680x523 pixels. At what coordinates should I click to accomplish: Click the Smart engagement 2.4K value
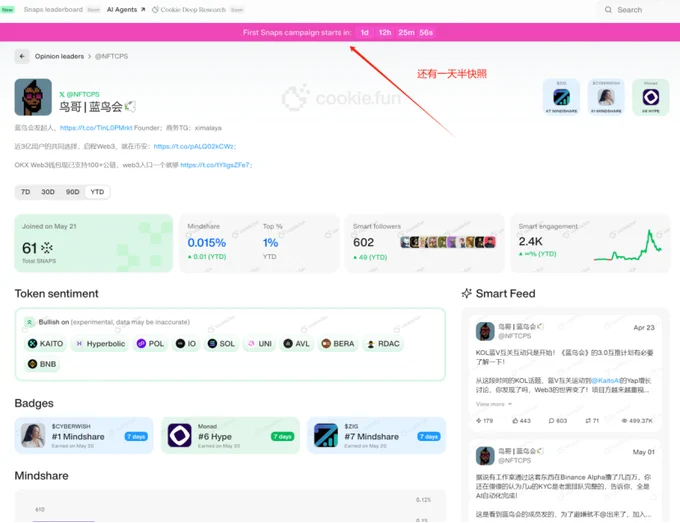pyautogui.click(x=530, y=242)
